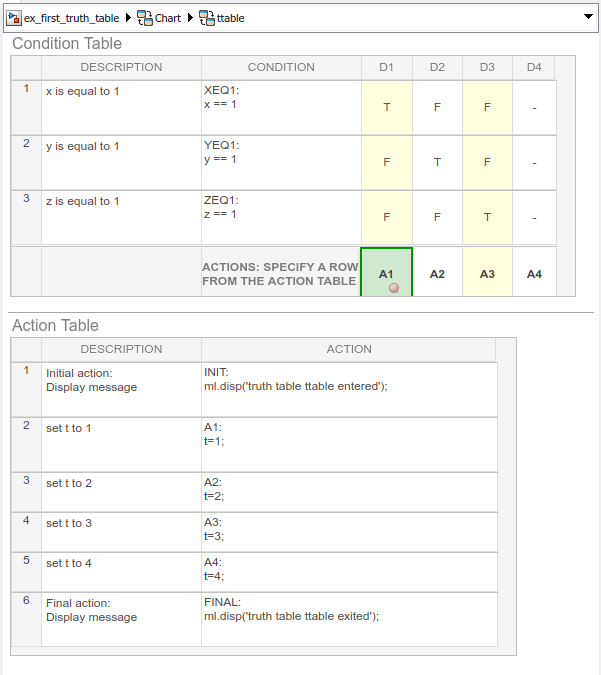The image size is (601, 675).
Task: Select row 5 header in Action Table
Action: coord(26,572)
